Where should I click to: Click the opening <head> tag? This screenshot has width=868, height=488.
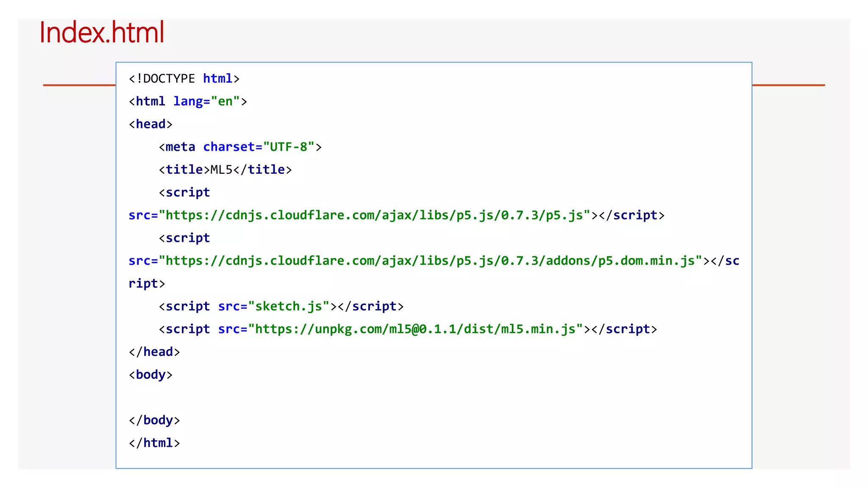click(x=150, y=124)
